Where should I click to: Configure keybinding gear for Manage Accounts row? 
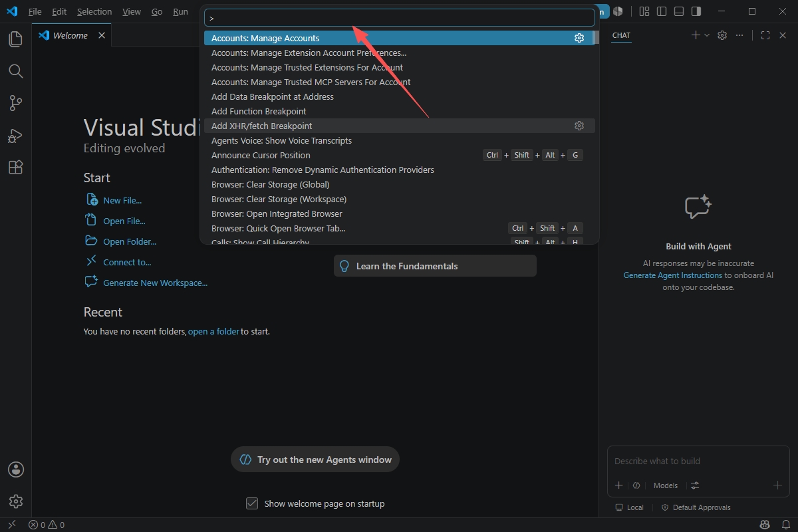[x=579, y=38]
